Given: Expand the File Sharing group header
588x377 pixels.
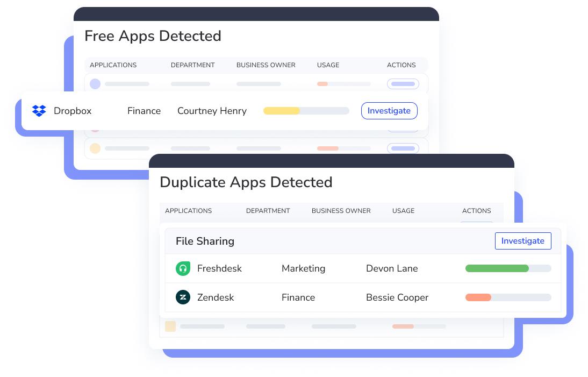Looking at the screenshot, I should [x=205, y=241].
